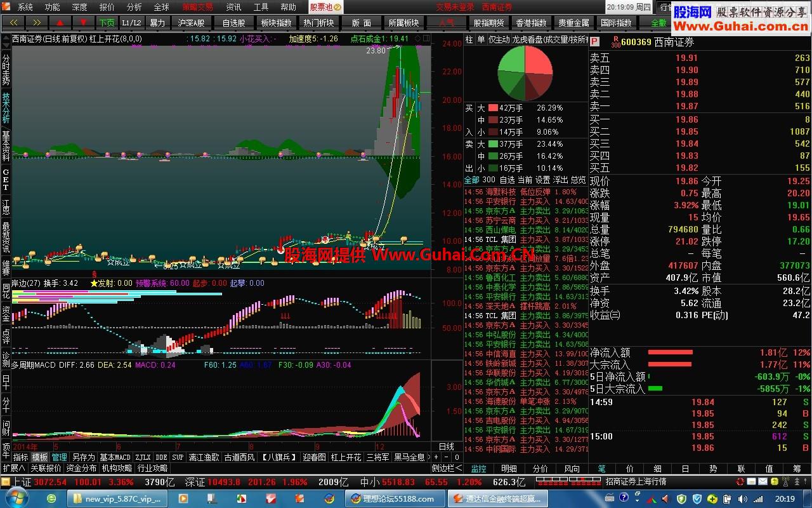
Task: Click 香港指数 toolbar button
Action: pyautogui.click(x=531, y=22)
